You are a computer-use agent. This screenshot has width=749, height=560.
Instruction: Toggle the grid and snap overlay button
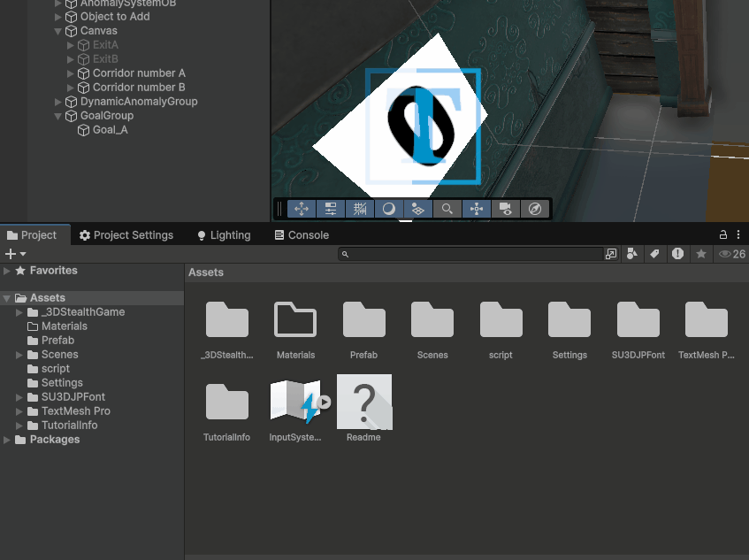click(359, 210)
